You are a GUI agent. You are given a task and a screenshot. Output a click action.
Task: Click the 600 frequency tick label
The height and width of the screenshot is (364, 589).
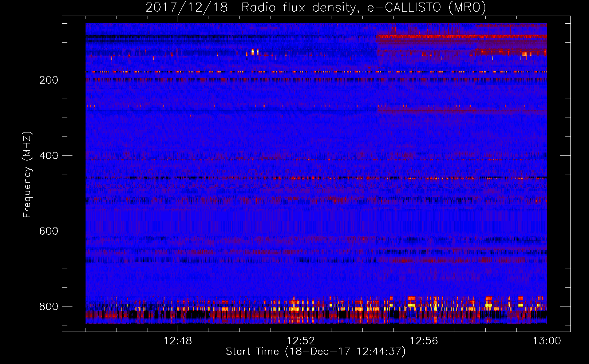[x=49, y=231]
